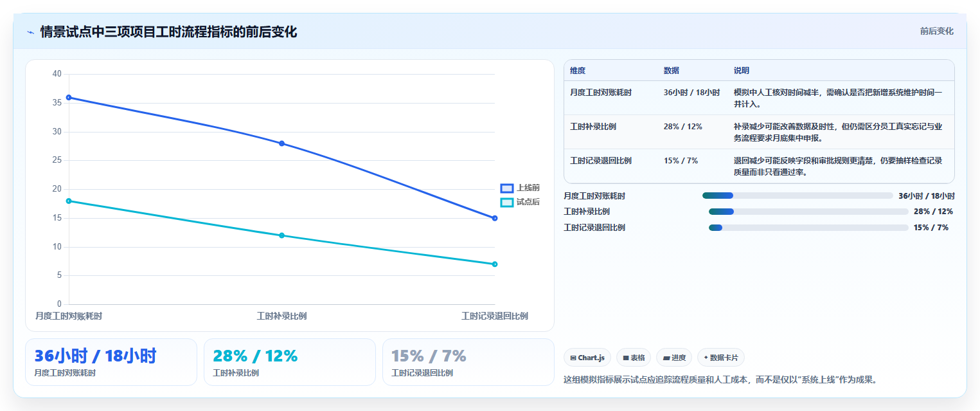
Task: Click the lightning icon beside the title
Action: pyautogui.click(x=31, y=32)
